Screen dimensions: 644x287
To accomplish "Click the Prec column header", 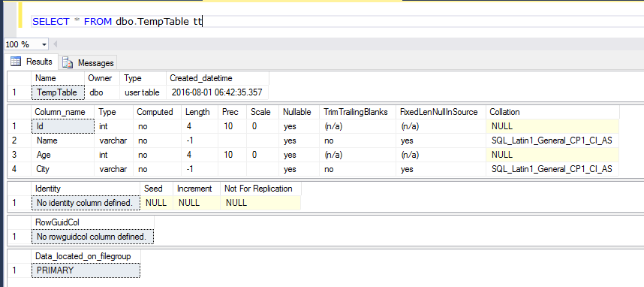I will (x=232, y=112).
